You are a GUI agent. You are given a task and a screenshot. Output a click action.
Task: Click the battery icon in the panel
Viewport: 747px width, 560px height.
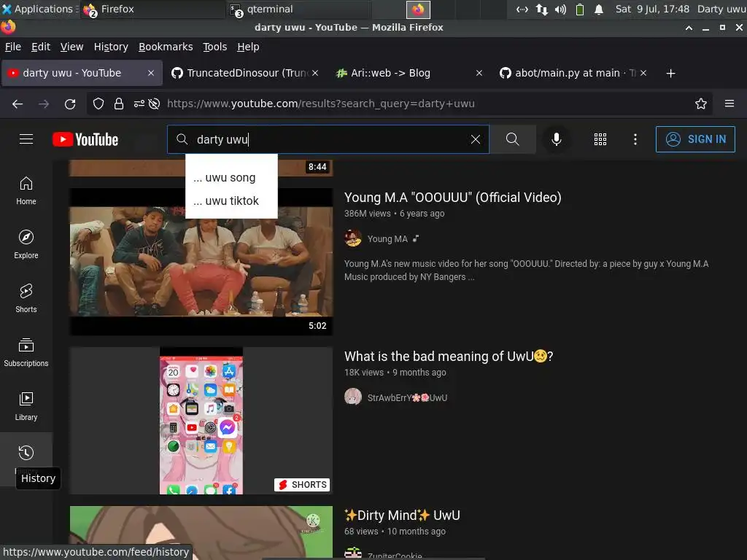tap(580, 9)
